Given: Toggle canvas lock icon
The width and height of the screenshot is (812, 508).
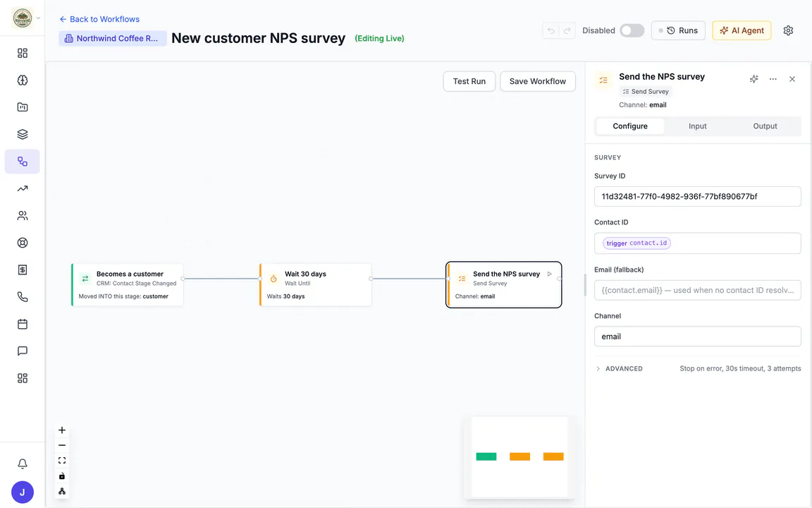Looking at the screenshot, I should click(x=61, y=476).
